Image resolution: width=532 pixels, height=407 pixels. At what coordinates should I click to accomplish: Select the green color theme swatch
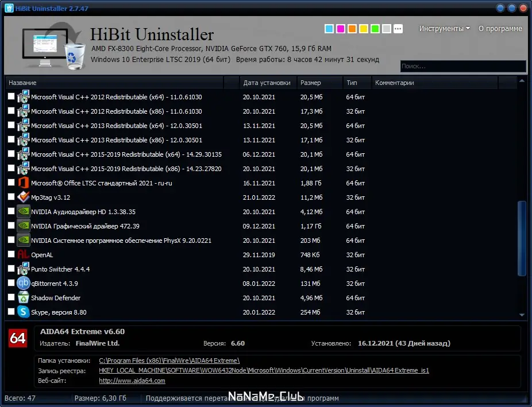click(x=375, y=29)
